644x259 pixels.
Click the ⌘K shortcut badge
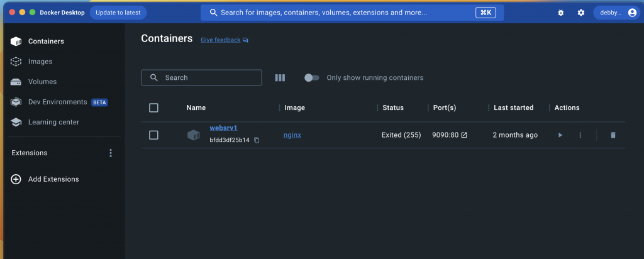pos(486,13)
